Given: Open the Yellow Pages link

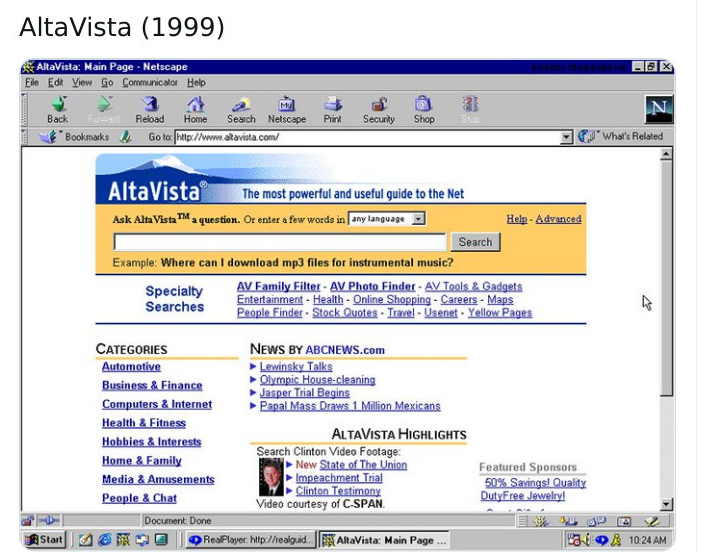Looking at the screenshot, I should 500,312.
